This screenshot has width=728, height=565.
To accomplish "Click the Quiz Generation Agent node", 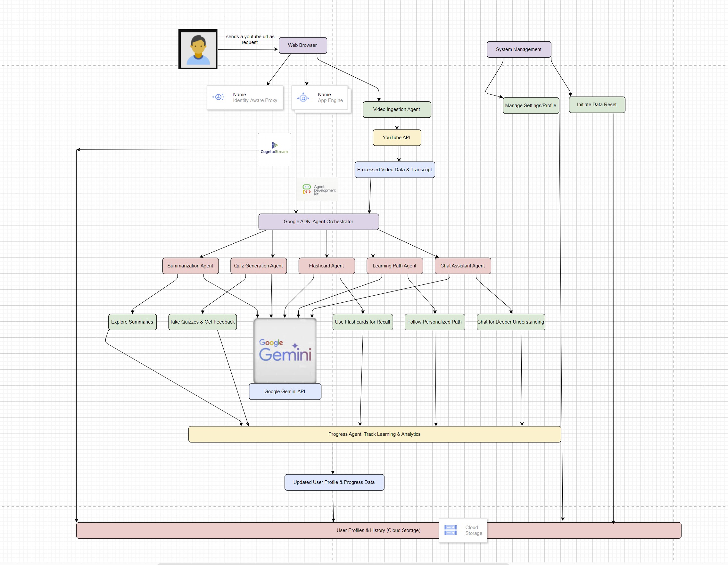I will tap(258, 266).
